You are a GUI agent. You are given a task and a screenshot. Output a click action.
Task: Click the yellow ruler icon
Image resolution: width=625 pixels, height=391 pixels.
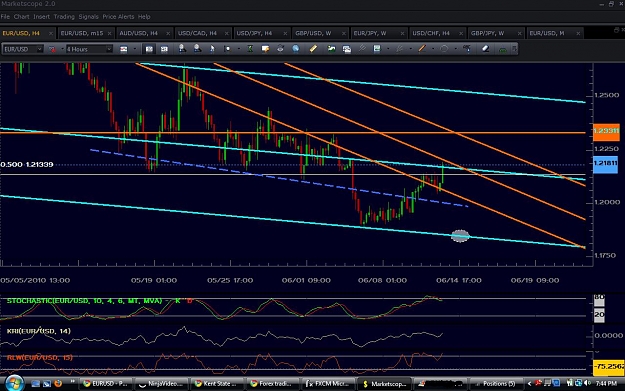(313, 49)
